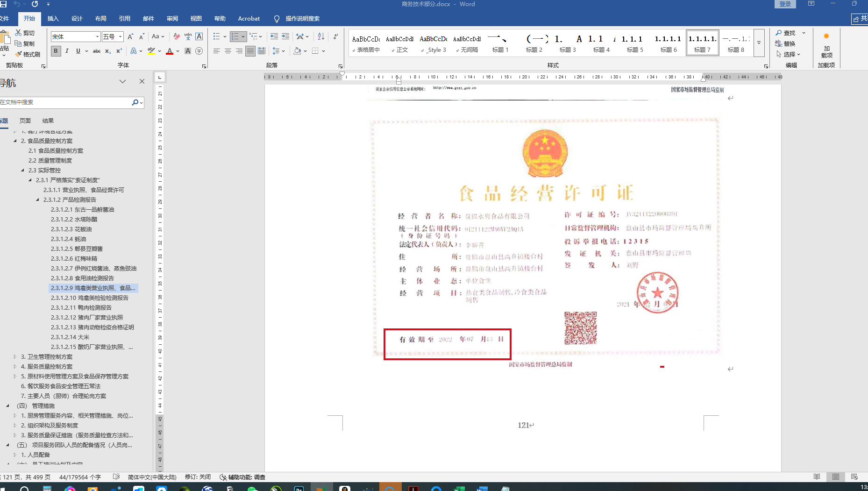This screenshot has width=868, height=491.
Task: Insert enclosed character with the circled 字 icon
Action: coord(199,51)
